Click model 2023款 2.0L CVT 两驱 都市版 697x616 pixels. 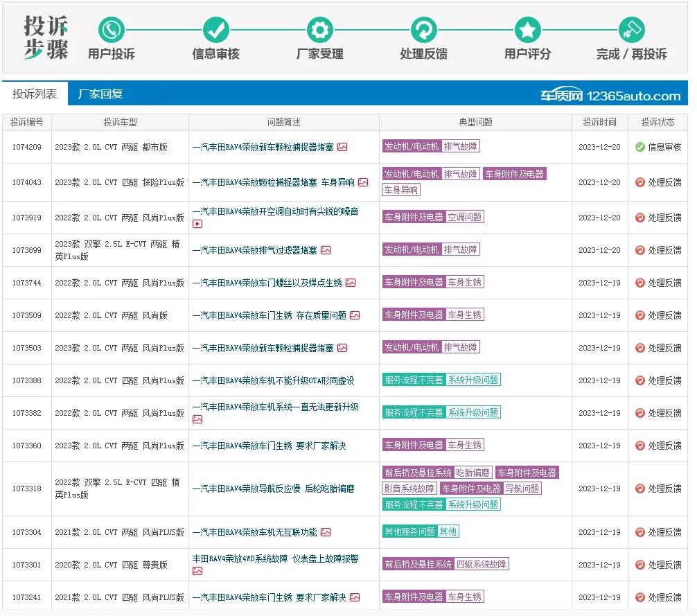tap(111, 147)
